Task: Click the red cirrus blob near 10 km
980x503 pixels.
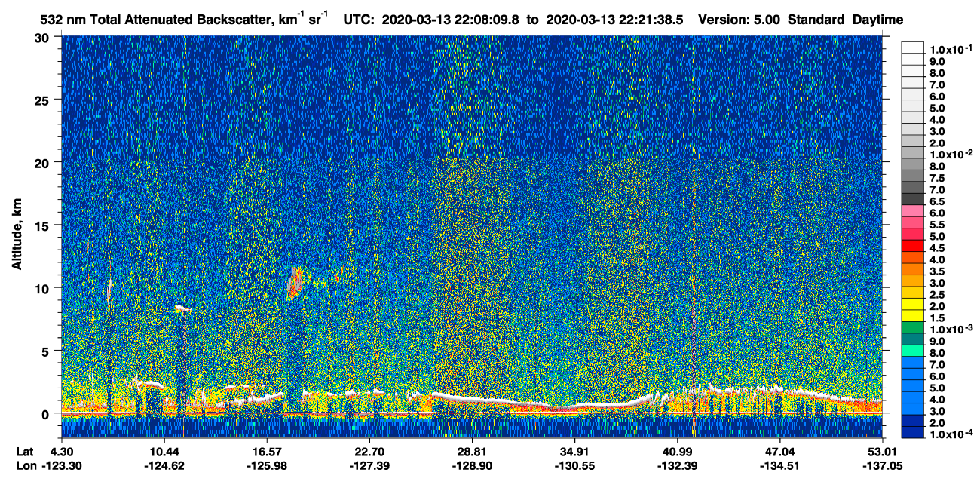Action: click(x=296, y=283)
